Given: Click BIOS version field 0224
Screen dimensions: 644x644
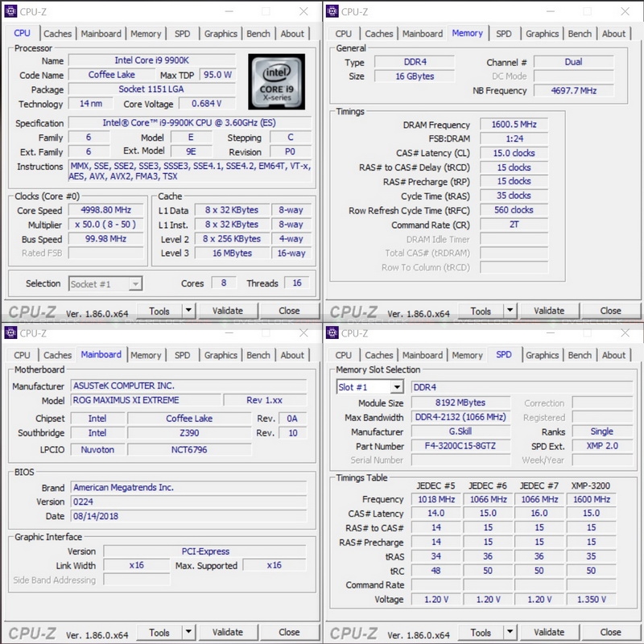Looking at the screenshot, I should [x=188, y=502].
